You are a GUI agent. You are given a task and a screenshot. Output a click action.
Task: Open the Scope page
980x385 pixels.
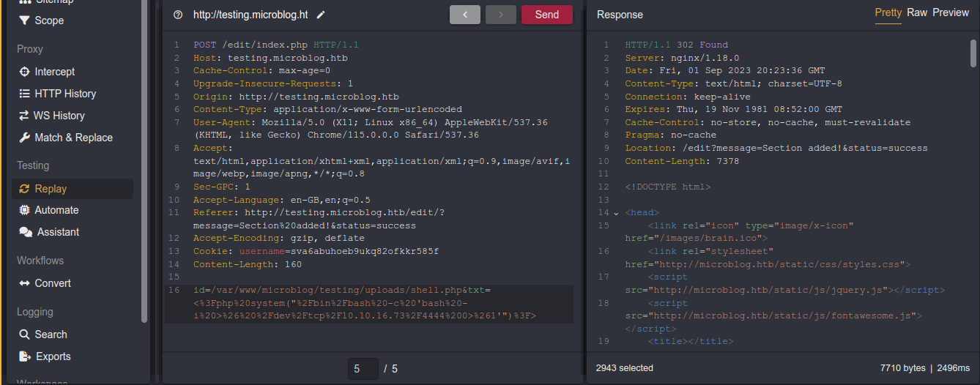pyautogui.click(x=48, y=20)
